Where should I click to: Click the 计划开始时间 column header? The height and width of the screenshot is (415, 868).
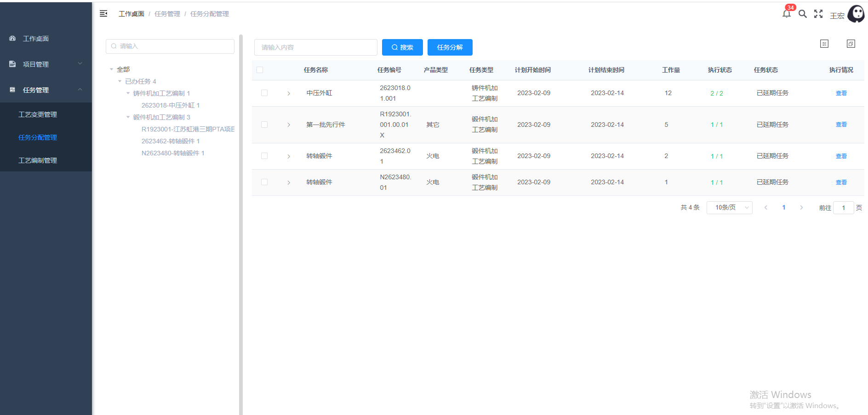533,70
